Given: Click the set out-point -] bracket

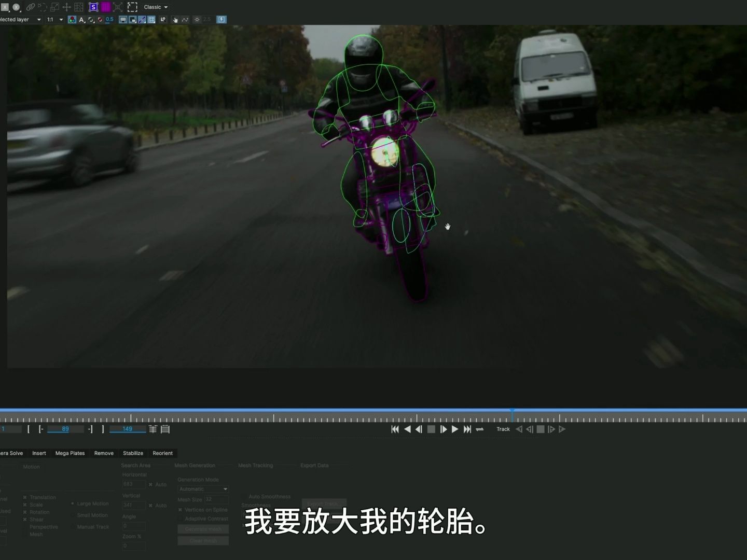Looking at the screenshot, I should pyautogui.click(x=90, y=429).
